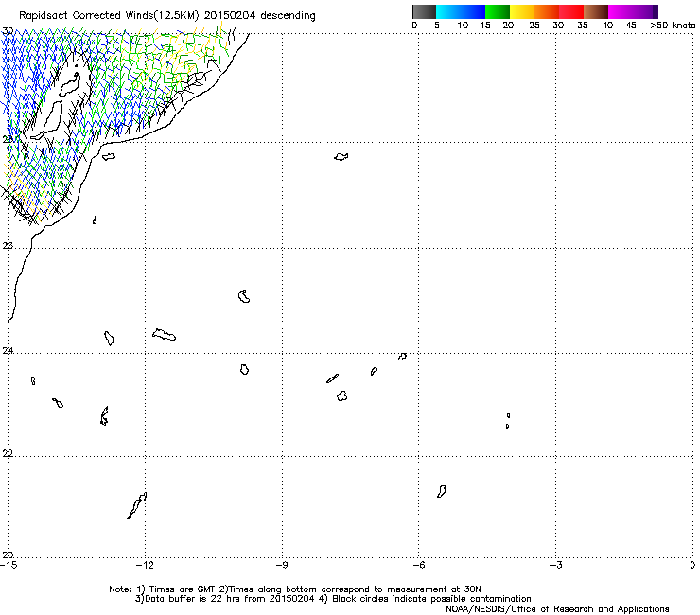This screenshot has height=615, width=700.
Task: Click the 'NOAA/NESDIS/Office of Research and Applications' credit
Action: coord(557,609)
